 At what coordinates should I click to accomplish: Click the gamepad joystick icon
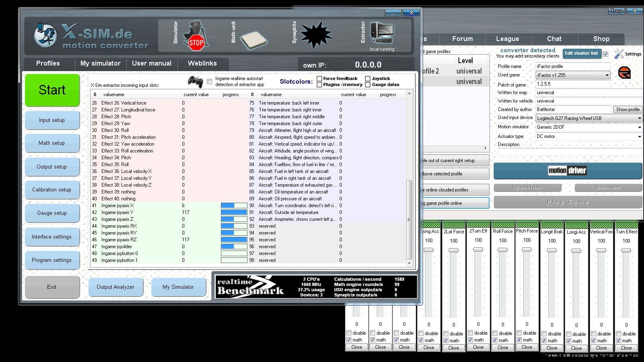(195, 82)
